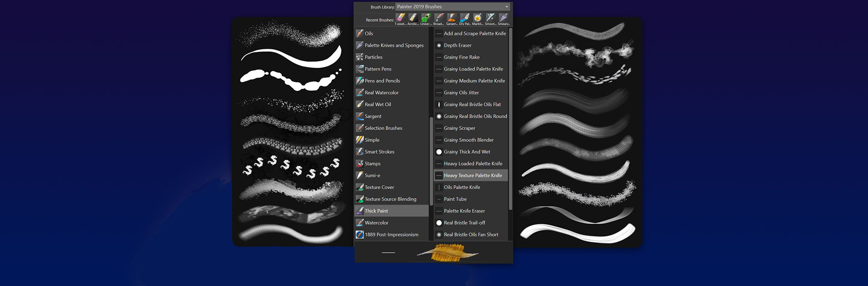Pick the Heavy Loaded Palette Knife variant
Viewport: 868px width, 286px height.
(471, 164)
